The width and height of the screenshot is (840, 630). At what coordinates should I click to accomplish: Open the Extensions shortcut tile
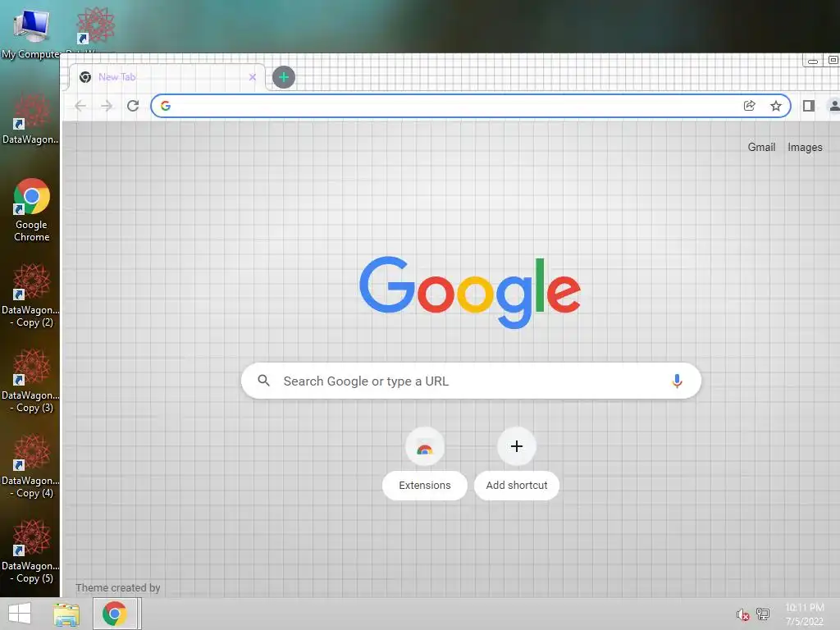[425, 447]
